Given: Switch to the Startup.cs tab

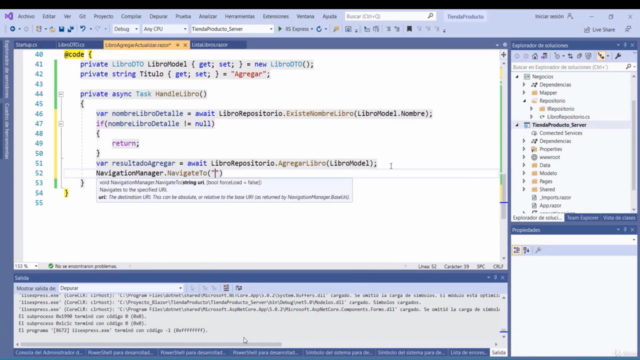Looking at the screenshot, I should [27, 45].
